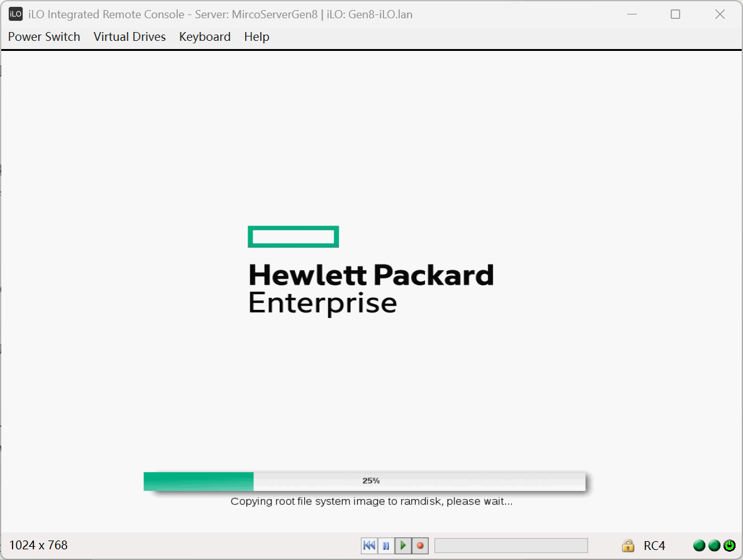Maximize the iLO Remote Console window
743x560 pixels.
[x=675, y=14]
